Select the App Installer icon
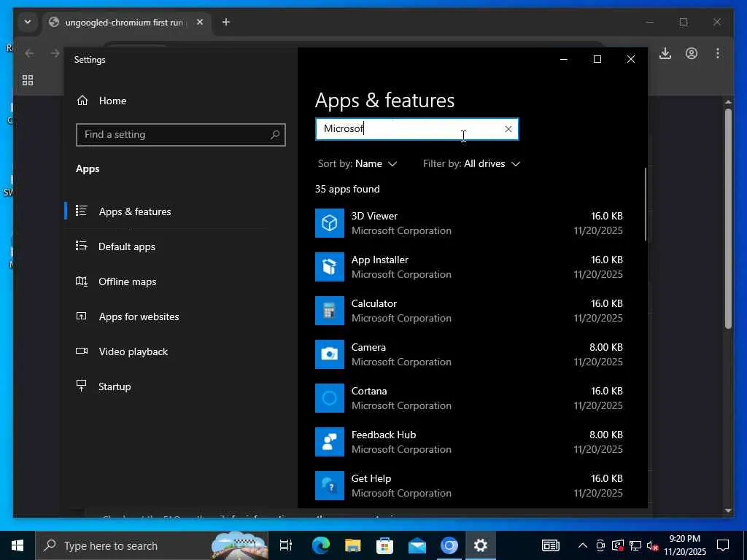Image resolution: width=747 pixels, height=560 pixels. (329, 267)
